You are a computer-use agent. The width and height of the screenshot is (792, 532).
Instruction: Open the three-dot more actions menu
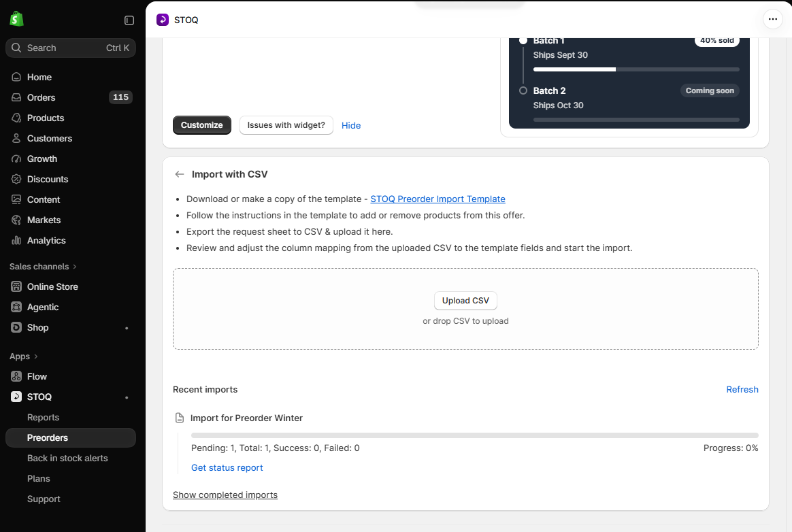click(x=772, y=19)
